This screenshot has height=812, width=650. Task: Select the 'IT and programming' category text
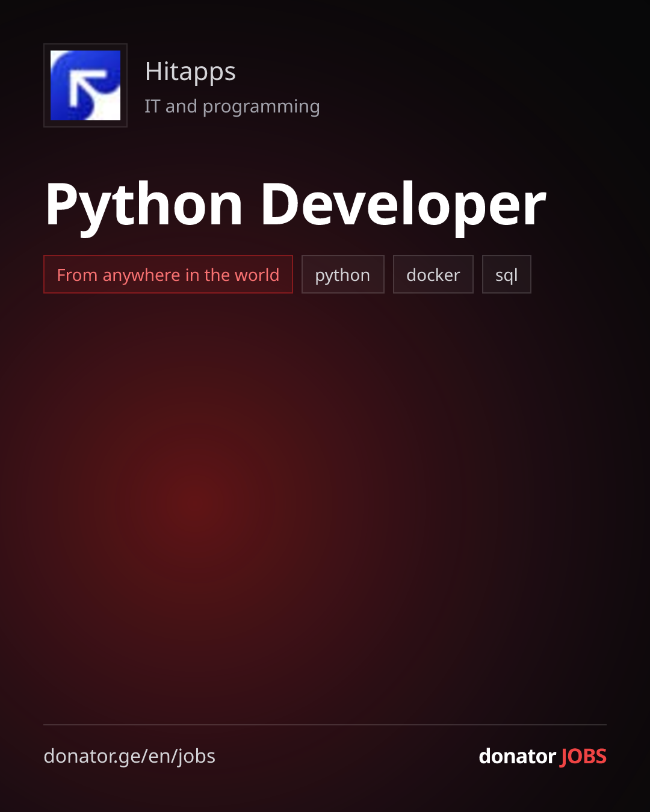pos(232,106)
